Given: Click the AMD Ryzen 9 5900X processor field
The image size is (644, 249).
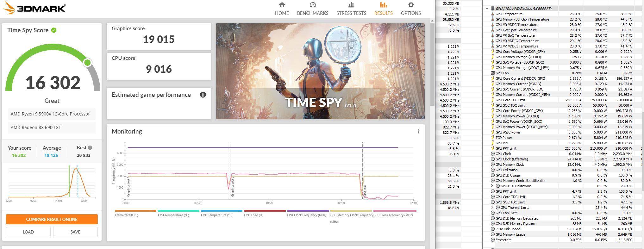Looking at the screenshot, I should point(52,114).
